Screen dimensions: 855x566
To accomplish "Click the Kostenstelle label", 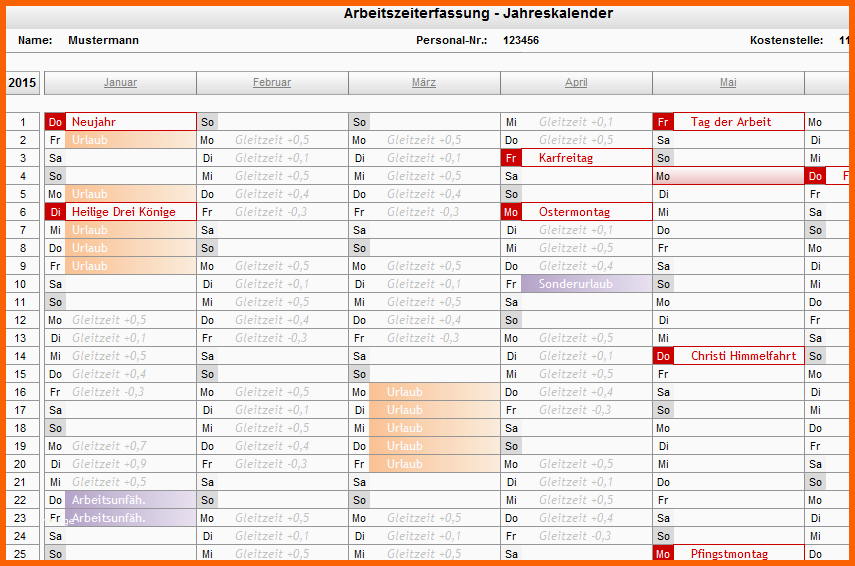I will click(x=786, y=40).
